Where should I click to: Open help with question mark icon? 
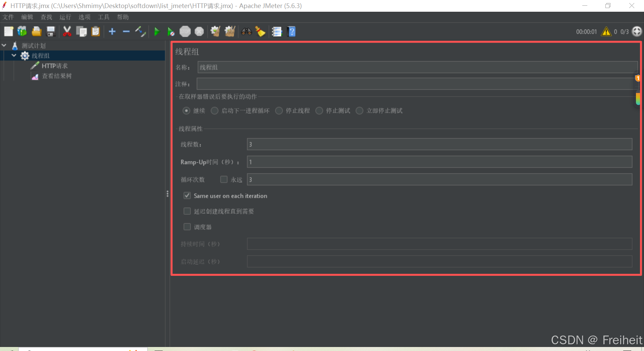292,32
